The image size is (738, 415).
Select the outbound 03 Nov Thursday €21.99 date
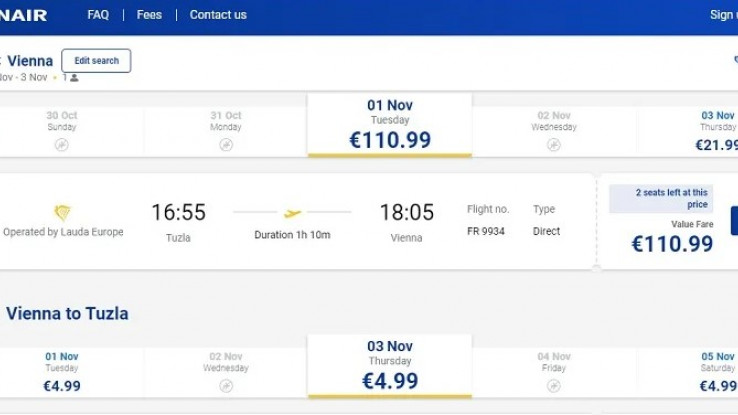coord(688,132)
